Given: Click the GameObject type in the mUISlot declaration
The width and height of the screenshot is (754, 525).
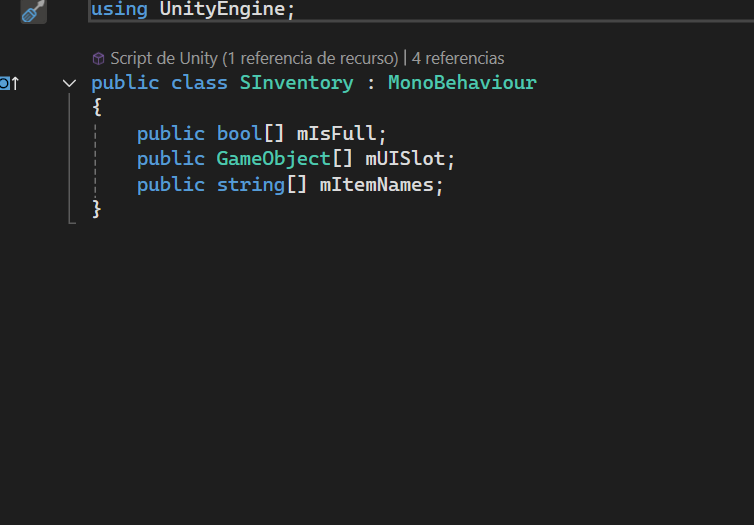Looking at the screenshot, I should (273, 159).
